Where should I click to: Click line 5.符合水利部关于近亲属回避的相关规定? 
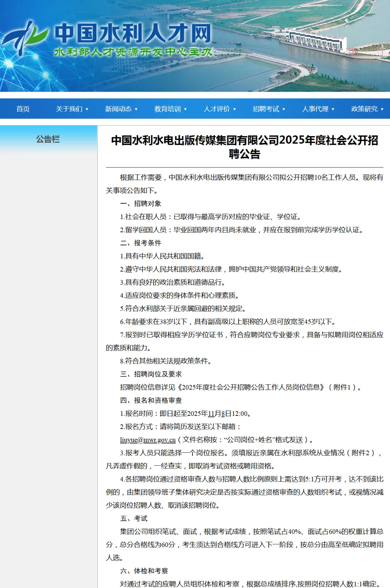pyautogui.click(x=183, y=309)
